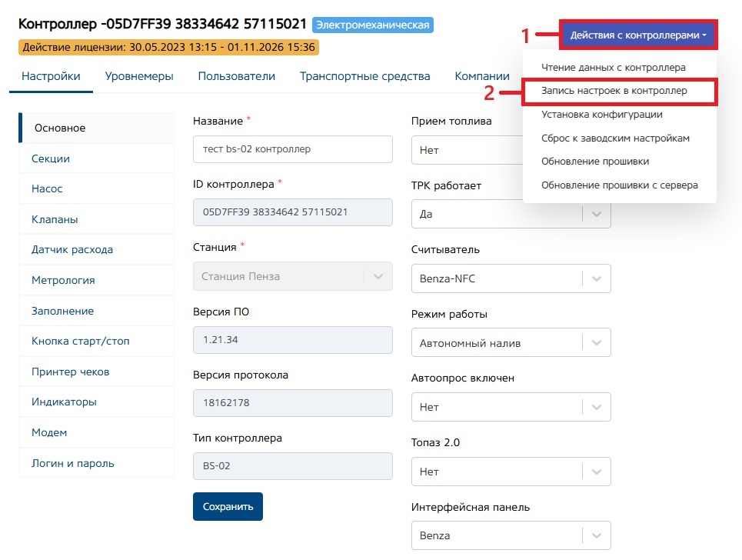The width and height of the screenshot is (742, 560).
Task: Open 'Принтер чеков' sidebar section
Action: [70, 372]
